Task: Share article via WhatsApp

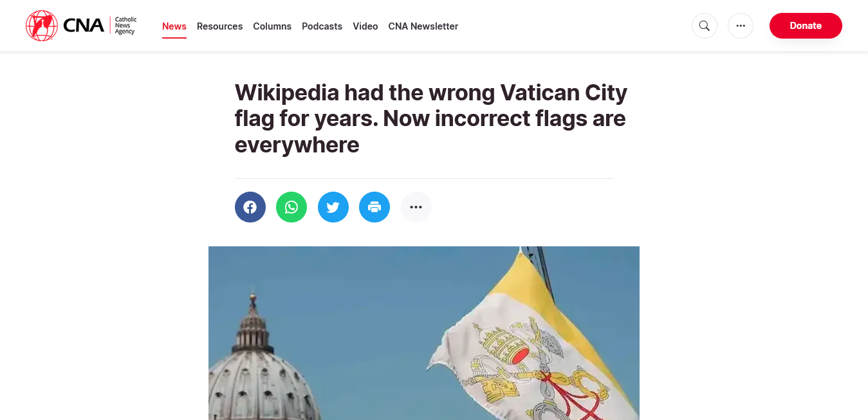Action: click(x=291, y=207)
